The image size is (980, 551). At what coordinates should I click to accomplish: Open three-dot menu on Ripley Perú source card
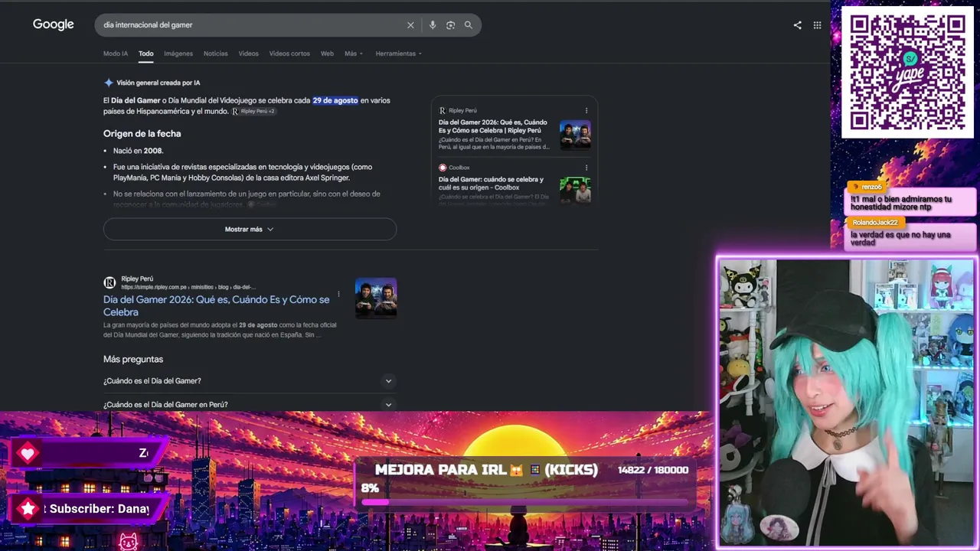coord(586,110)
